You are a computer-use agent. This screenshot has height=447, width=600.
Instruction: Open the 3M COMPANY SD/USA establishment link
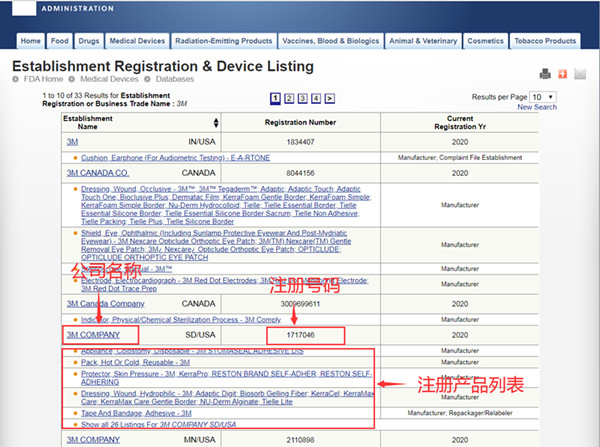tap(96, 334)
